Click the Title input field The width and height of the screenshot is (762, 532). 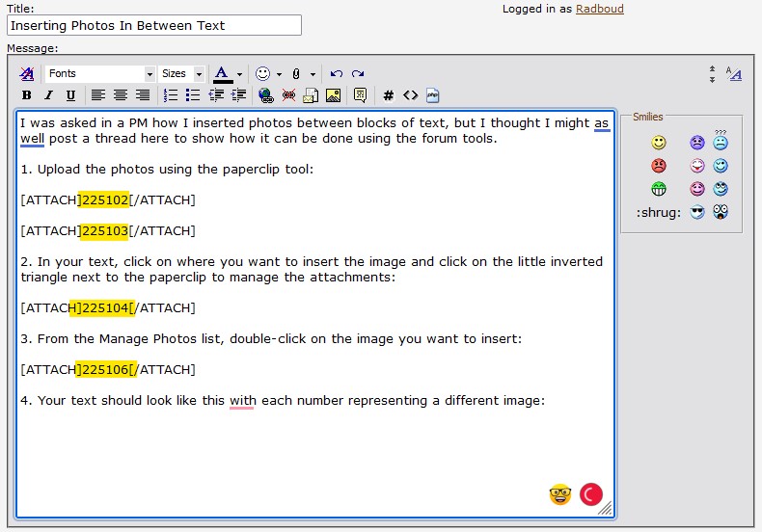[x=154, y=25]
